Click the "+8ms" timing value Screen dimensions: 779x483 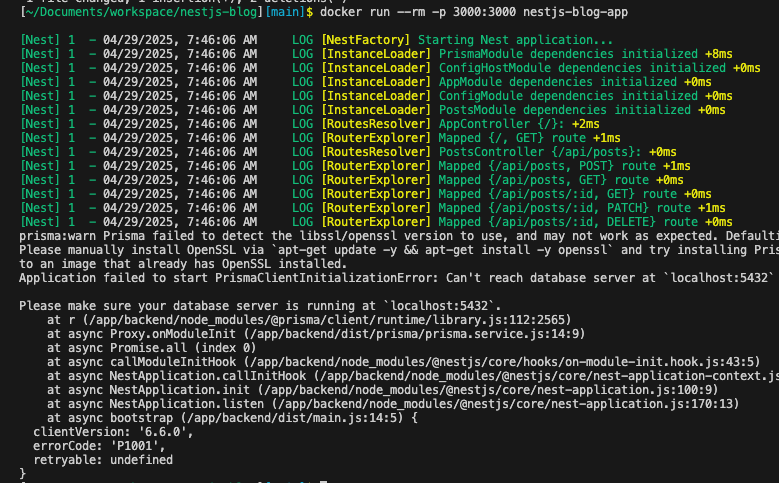[x=718, y=54]
